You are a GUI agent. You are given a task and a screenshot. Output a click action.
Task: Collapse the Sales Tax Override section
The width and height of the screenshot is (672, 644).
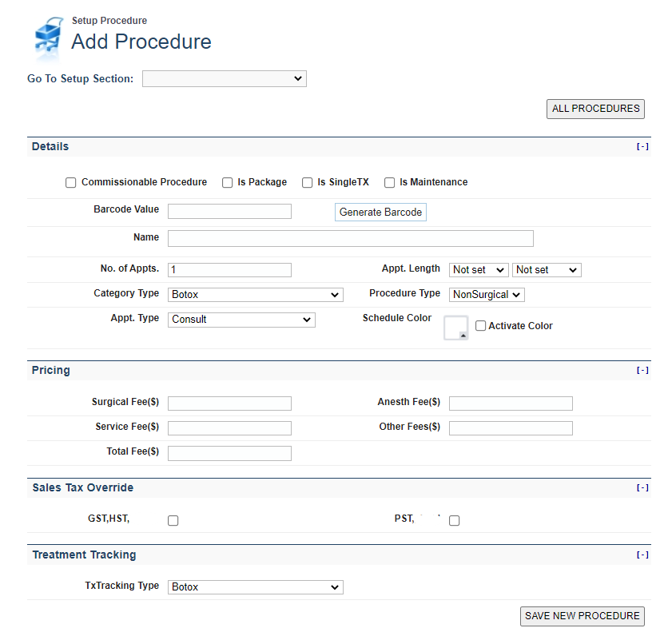642,487
